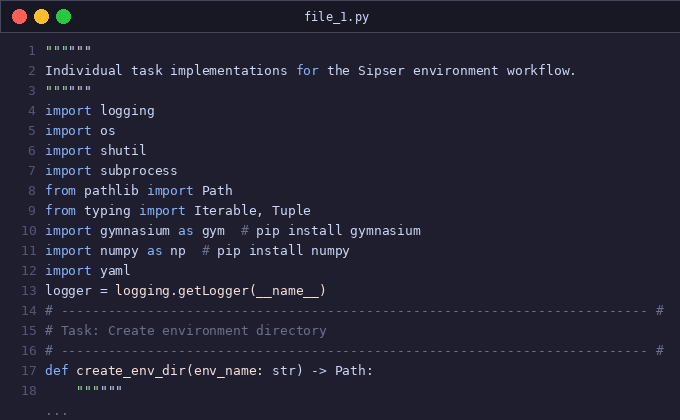The image size is (680, 420).
Task: Click the 'def create_env_dir' function definition
Action: point(209,371)
